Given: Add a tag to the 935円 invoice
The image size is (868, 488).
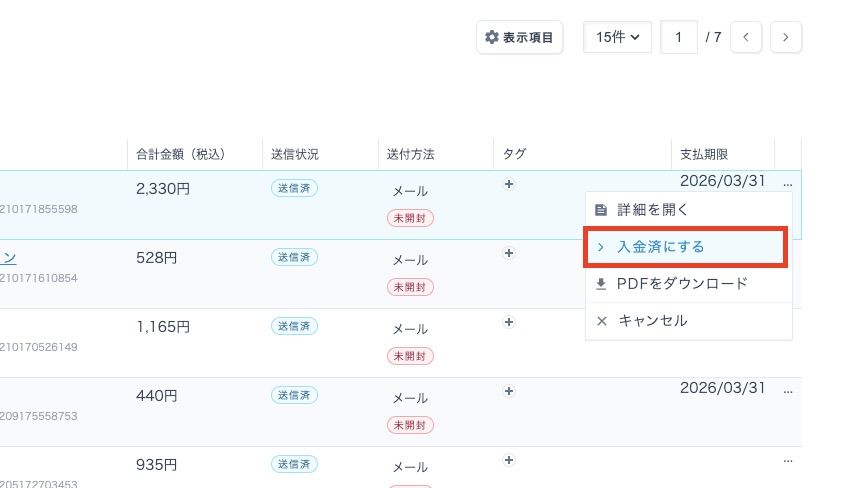Looking at the screenshot, I should point(509,460).
